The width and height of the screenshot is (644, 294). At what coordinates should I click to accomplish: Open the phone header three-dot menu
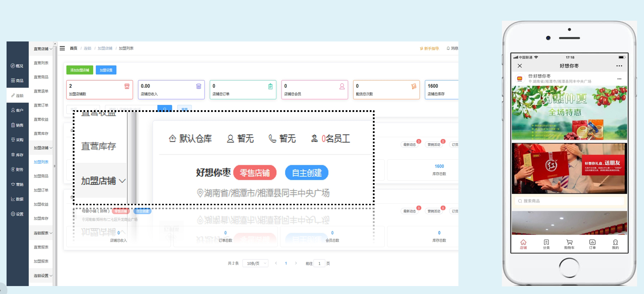619,66
